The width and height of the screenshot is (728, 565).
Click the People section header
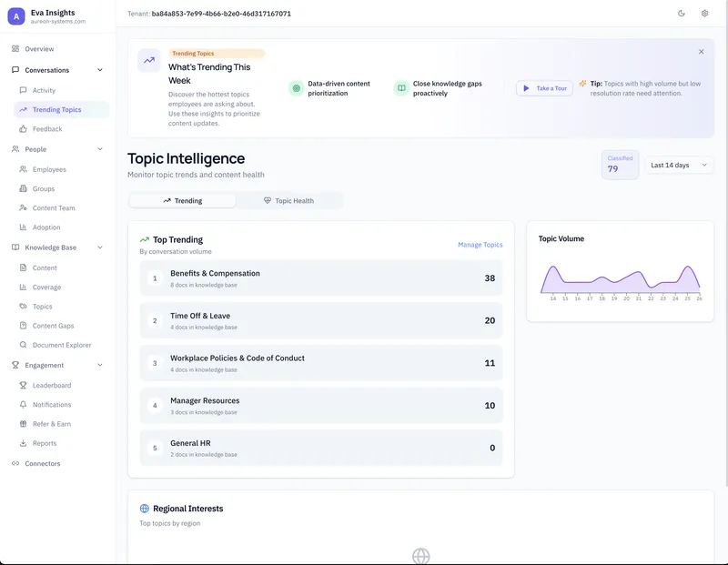(x=57, y=149)
